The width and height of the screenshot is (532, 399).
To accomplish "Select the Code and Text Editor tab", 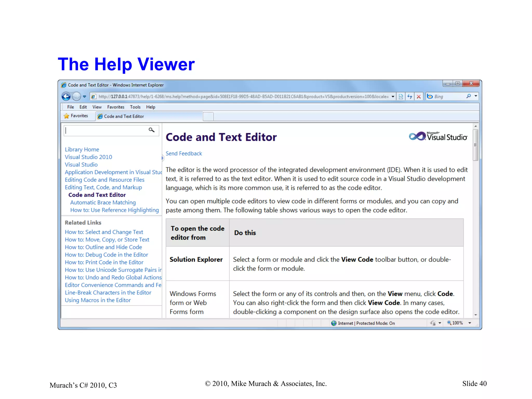I will [149, 116].
